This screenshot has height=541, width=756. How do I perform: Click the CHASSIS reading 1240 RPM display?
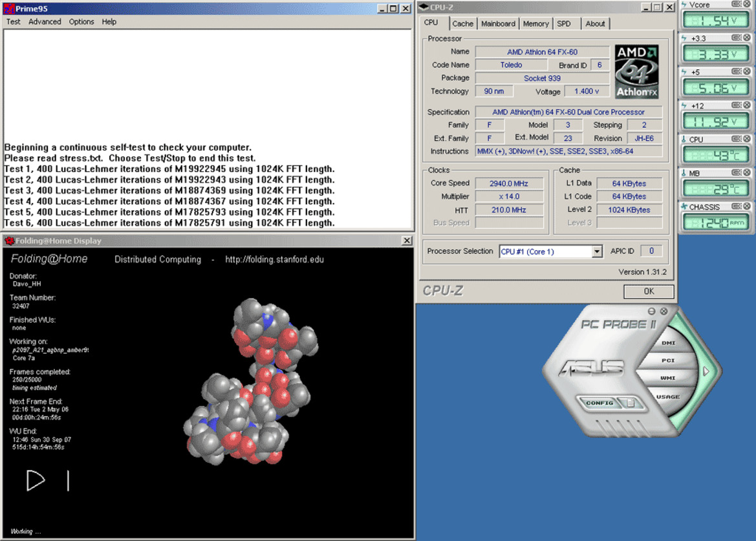pyautogui.click(x=715, y=222)
